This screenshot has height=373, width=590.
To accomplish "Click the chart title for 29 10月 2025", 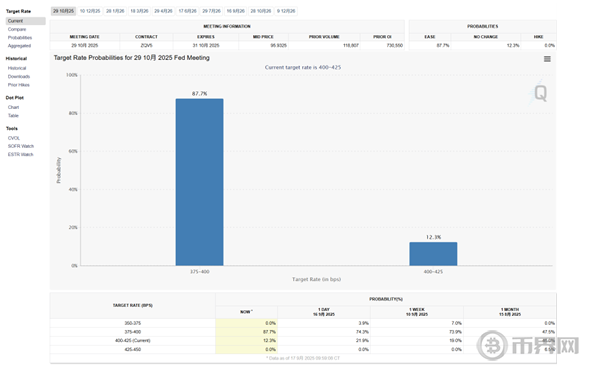I will pyautogui.click(x=132, y=58).
